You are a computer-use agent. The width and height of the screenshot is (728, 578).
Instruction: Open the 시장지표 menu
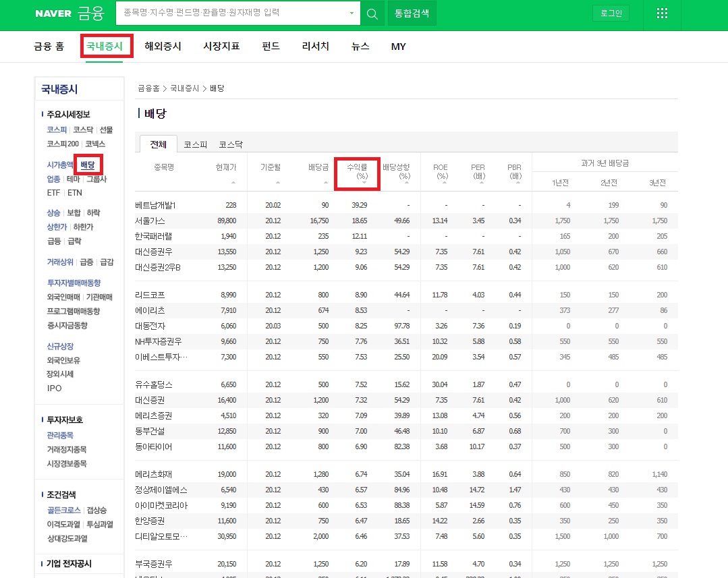221,46
